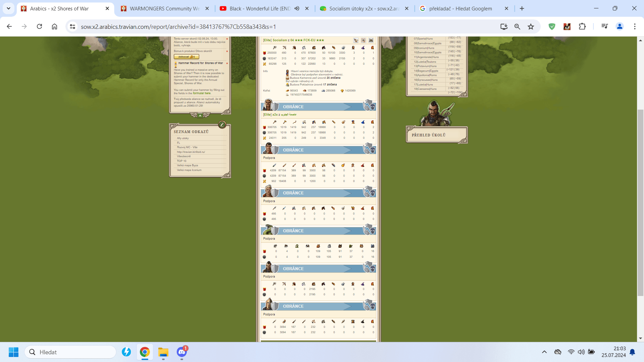Open the travian.kirilloid.ru link
Screen dimensions: 644x362
191,152
